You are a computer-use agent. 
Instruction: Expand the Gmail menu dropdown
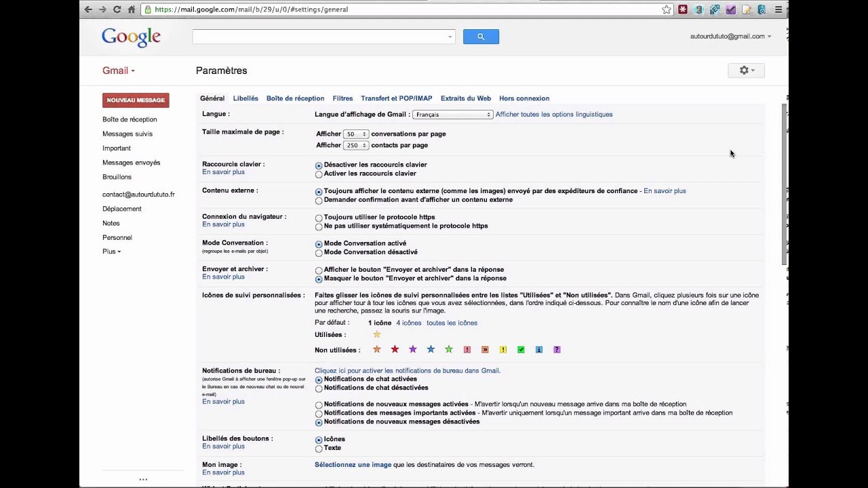pos(119,70)
